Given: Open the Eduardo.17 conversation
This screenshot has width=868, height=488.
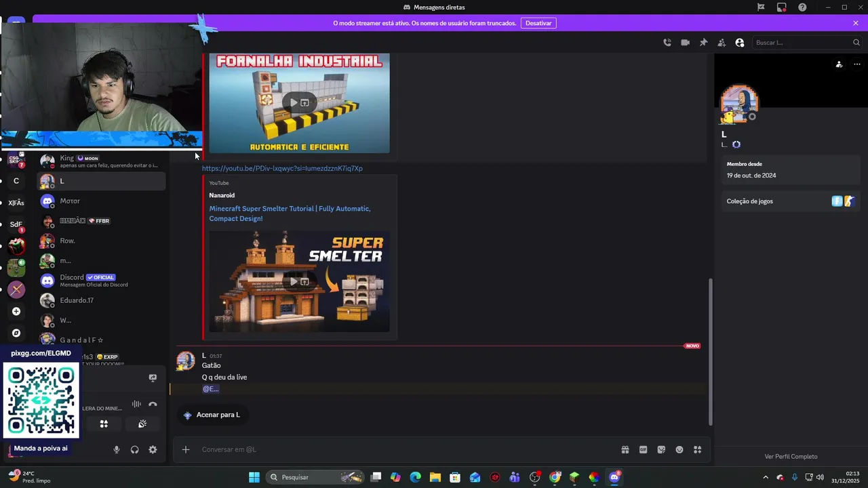Looking at the screenshot, I should pyautogui.click(x=102, y=300).
